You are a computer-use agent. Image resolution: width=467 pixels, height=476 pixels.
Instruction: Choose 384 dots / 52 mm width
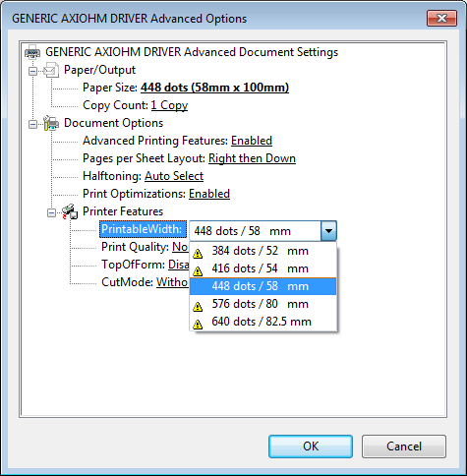click(x=263, y=251)
